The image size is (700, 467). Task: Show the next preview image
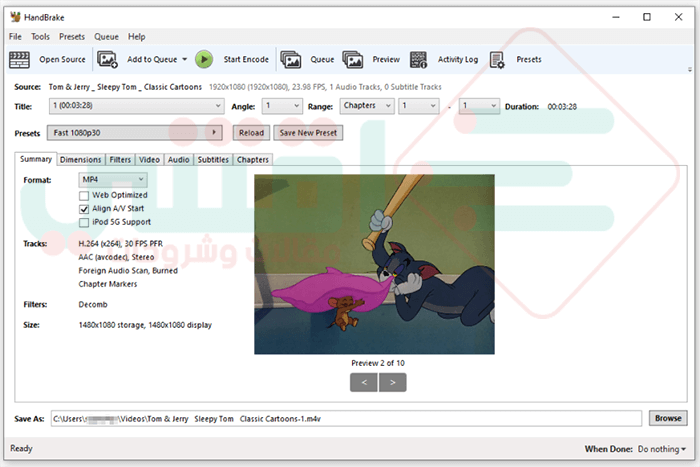tap(392, 383)
